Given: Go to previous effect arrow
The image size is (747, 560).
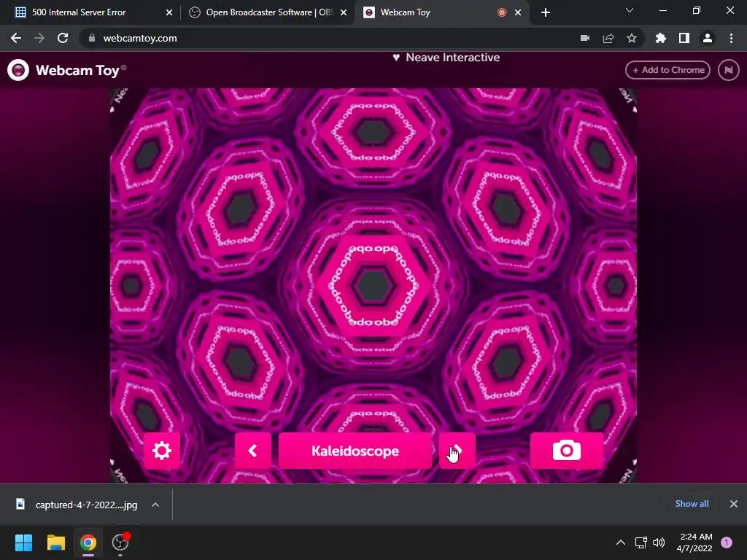Looking at the screenshot, I should pos(253,451).
